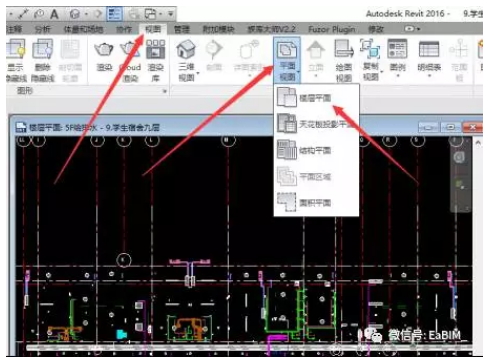Click the 三维视图 (3D View) house icon
This screenshot has height=361, width=494.
click(x=186, y=50)
